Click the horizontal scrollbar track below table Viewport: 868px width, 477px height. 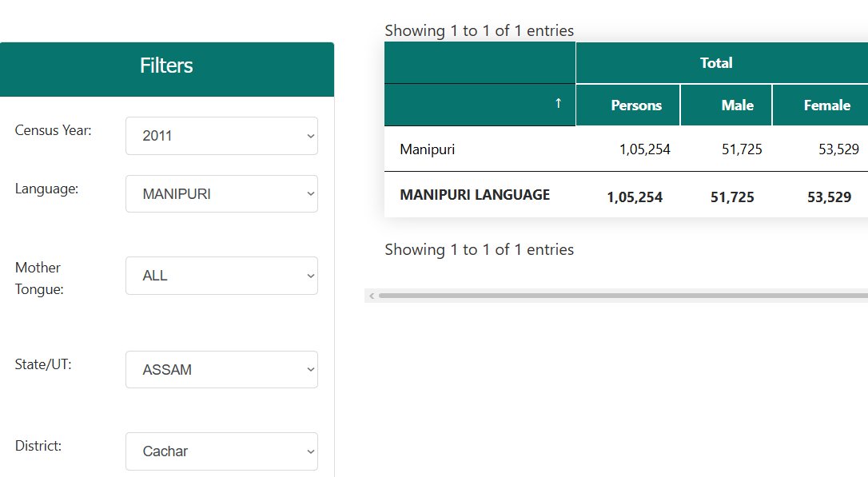coord(623,296)
